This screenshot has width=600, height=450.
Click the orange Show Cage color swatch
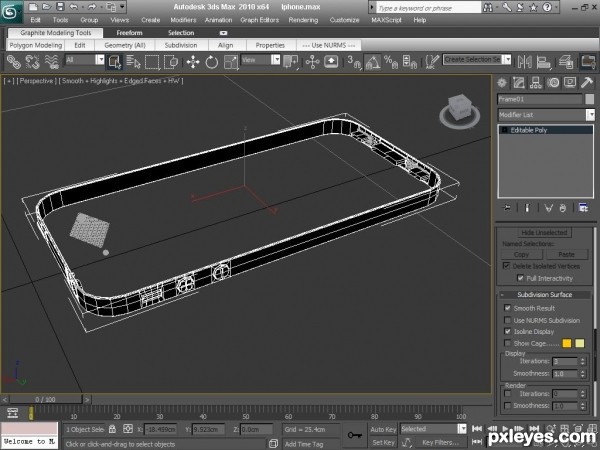[x=567, y=343]
